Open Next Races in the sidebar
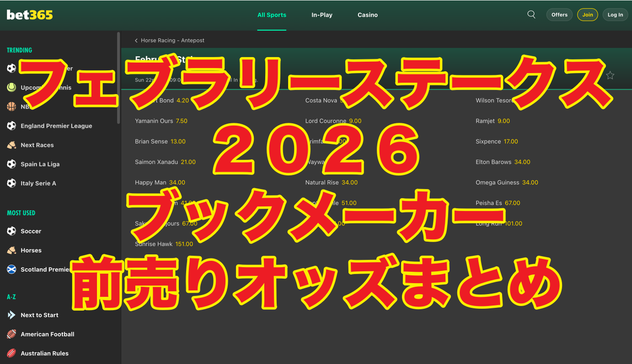 pyautogui.click(x=37, y=145)
